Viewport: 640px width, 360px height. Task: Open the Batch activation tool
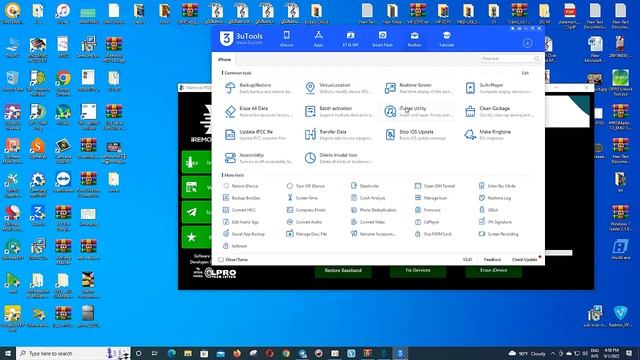[338, 111]
